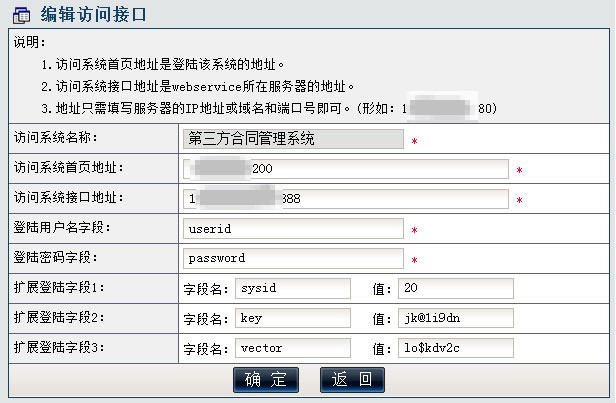Click the edit interface header icon
The image size is (616, 403).
click(x=21, y=15)
